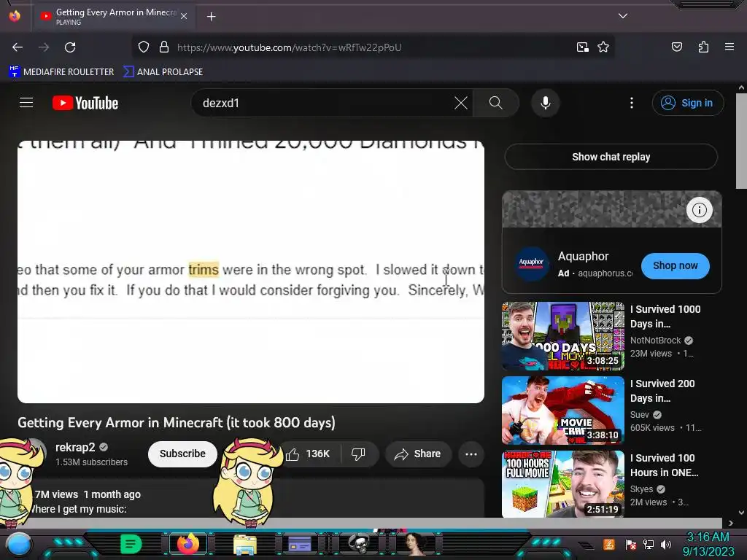Screen dimensions: 747x560
Task: Click the Java tray icon
Action: tap(608, 544)
